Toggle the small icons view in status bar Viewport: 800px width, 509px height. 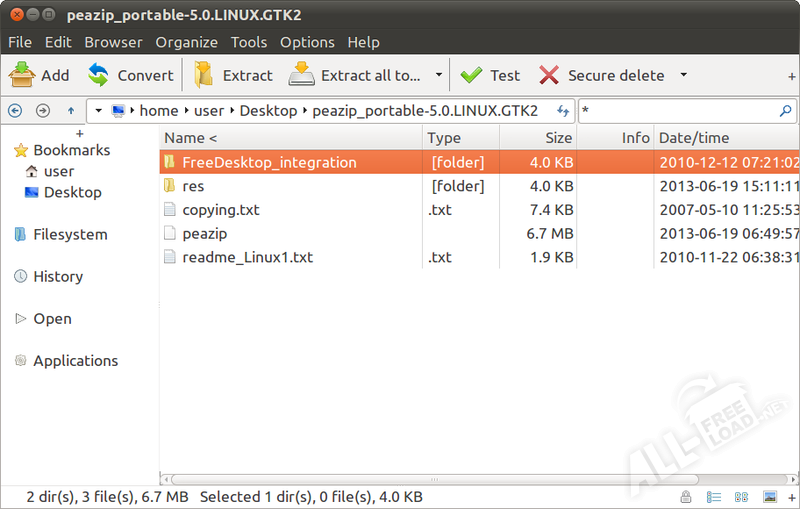point(741,497)
